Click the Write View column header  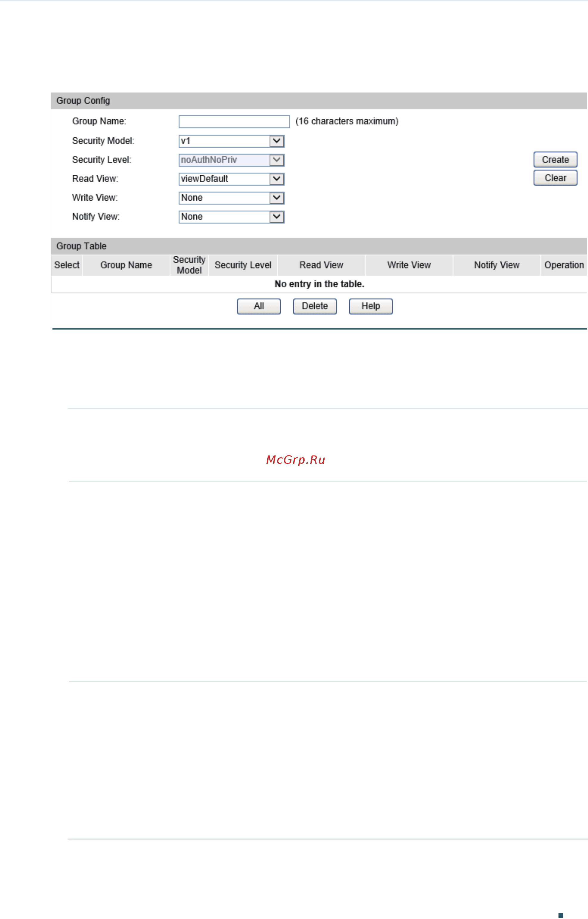(409, 265)
